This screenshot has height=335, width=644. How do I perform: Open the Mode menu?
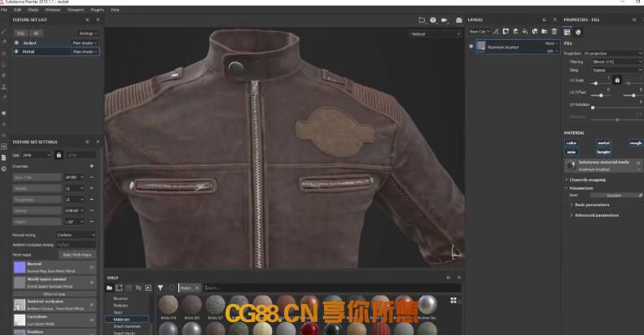33,10
